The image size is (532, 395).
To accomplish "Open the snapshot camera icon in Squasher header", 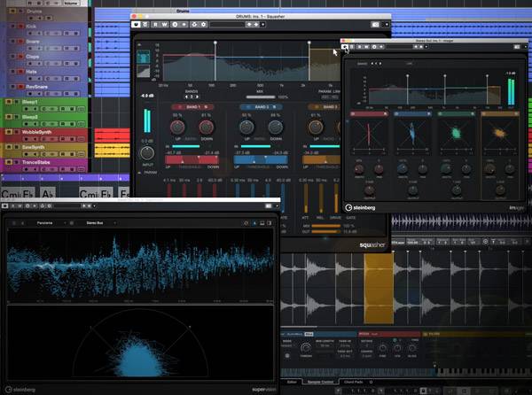I will point(375,25).
